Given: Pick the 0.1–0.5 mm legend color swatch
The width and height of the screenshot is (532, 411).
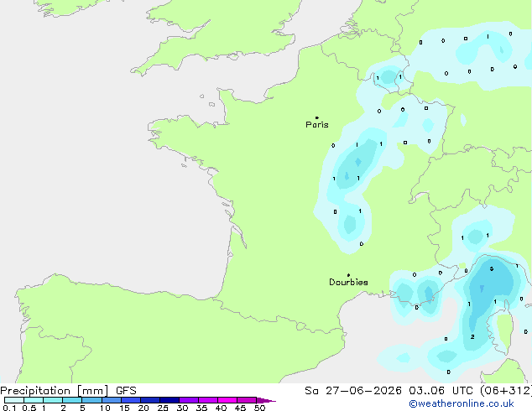Looking at the screenshot, I should click(14, 400).
